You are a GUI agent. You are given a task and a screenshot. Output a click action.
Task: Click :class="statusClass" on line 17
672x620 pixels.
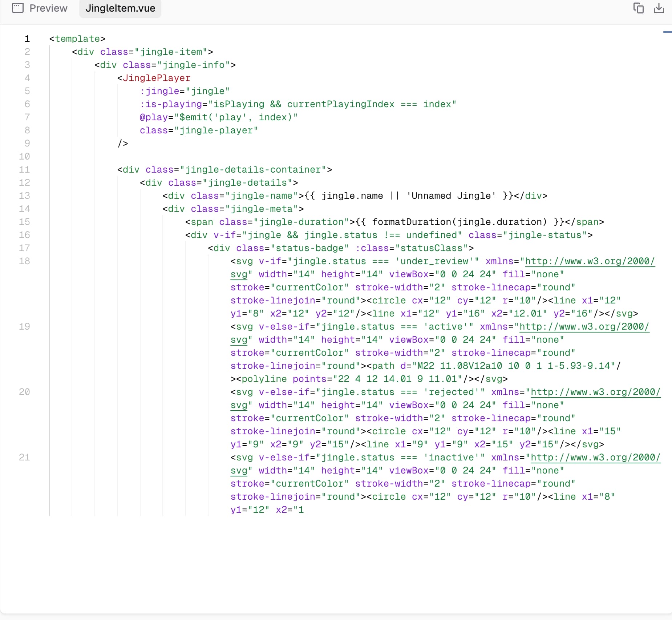412,248
